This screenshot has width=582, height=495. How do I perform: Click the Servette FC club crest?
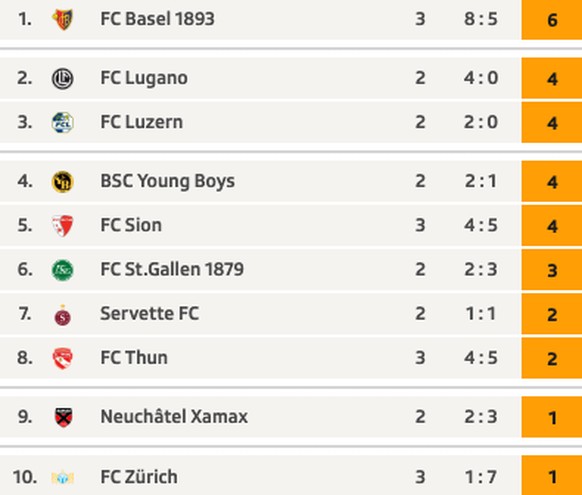coord(63,315)
